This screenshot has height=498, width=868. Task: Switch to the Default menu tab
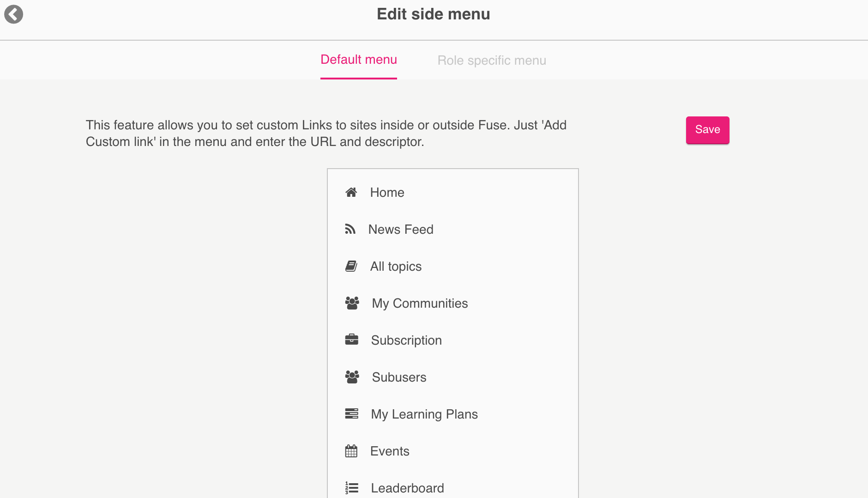(x=359, y=60)
